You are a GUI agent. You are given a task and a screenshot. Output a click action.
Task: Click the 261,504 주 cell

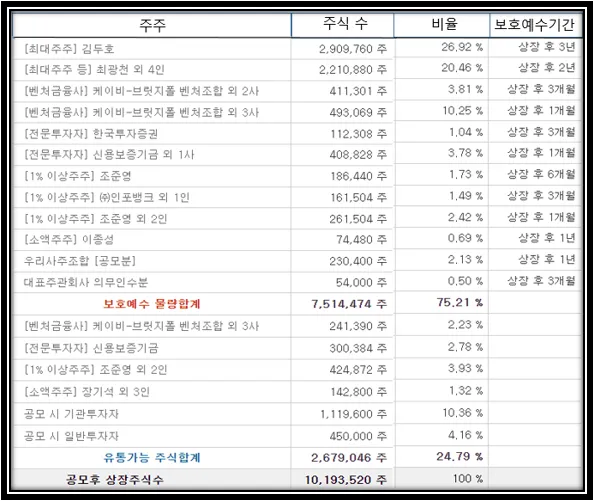pos(358,219)
